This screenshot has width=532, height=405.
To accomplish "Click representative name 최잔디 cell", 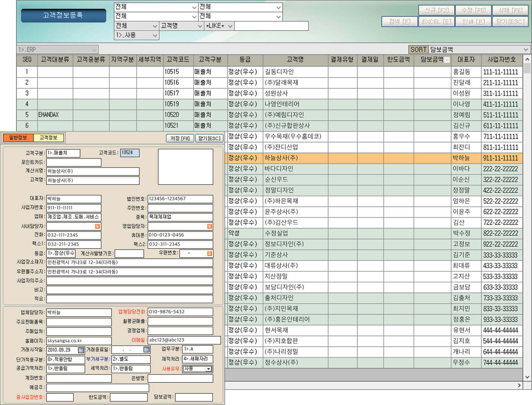I will tap(466, 147).
